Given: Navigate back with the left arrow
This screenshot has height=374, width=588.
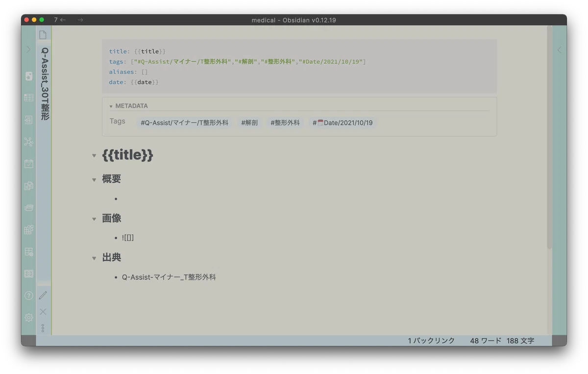Looking at the screenshot, I should (63, 20).
